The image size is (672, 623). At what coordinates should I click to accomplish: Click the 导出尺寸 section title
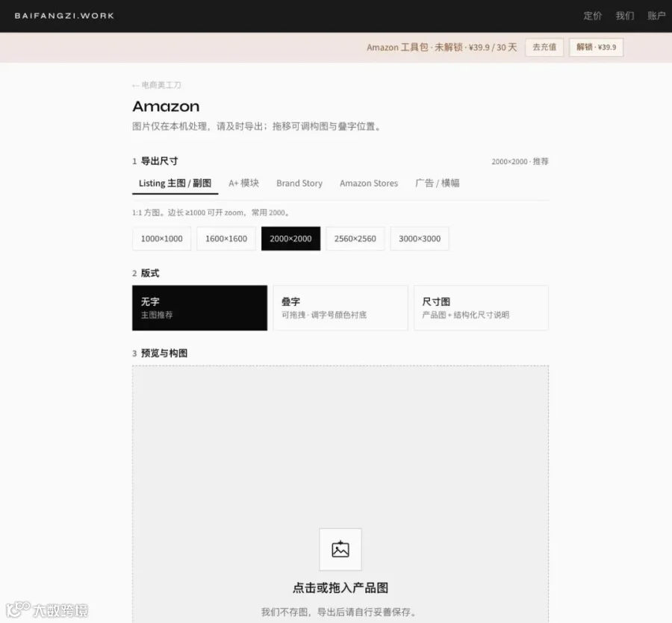tap(160, 161)
